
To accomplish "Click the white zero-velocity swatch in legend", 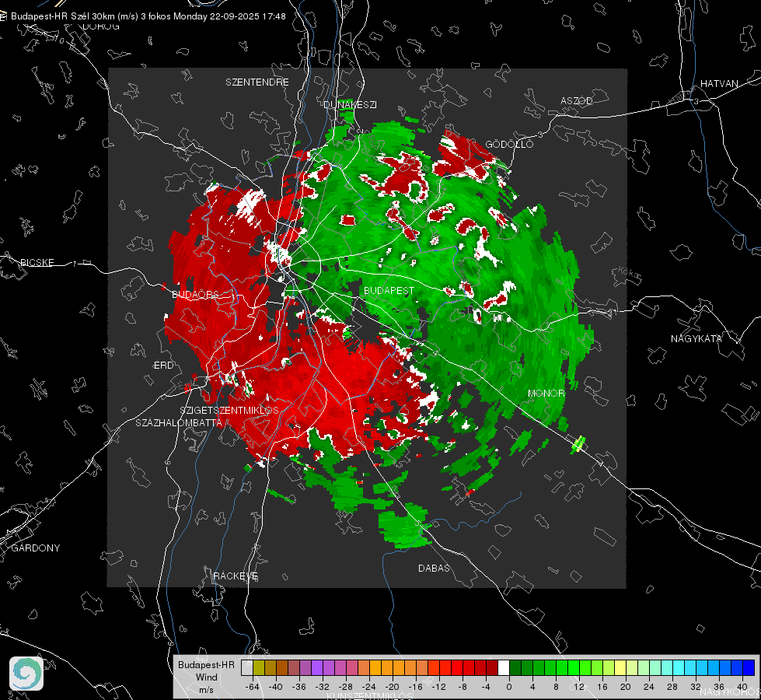I will (504, 668).
